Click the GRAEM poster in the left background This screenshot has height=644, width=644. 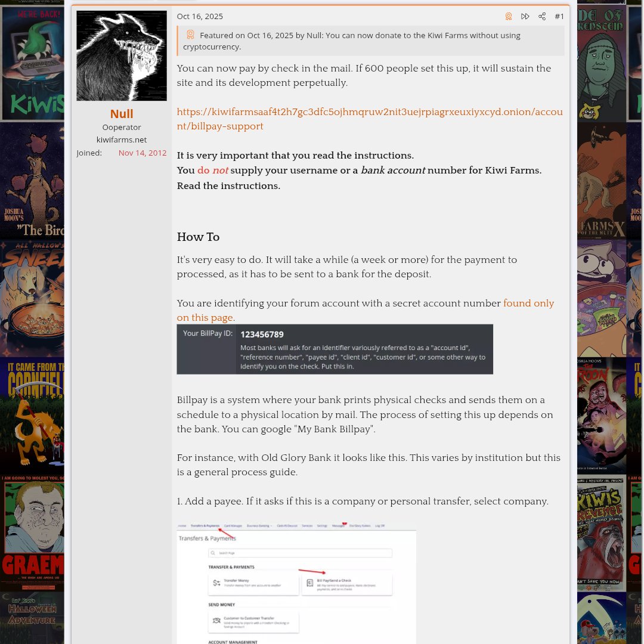point(32,533)
